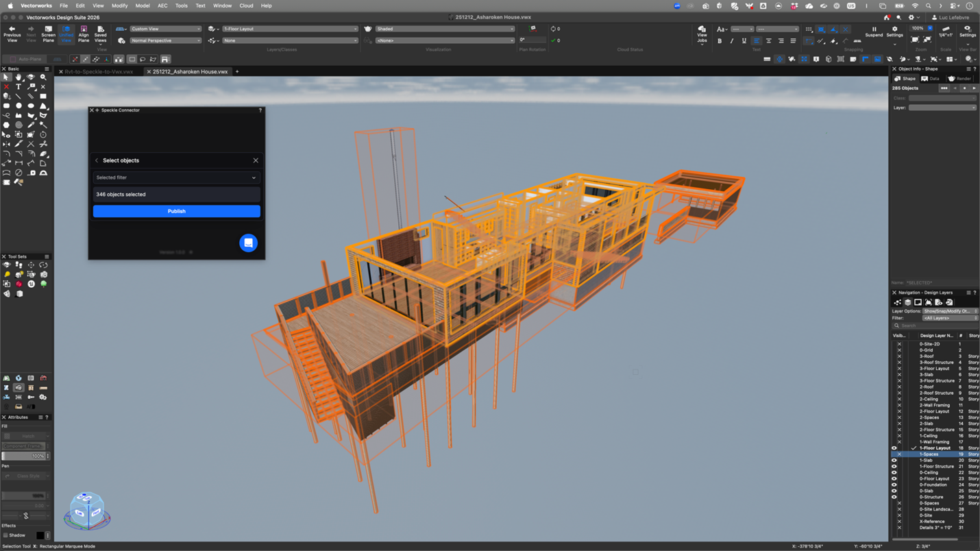Click the Wi-Fi icon in menu bar
980x551 pixels.
point(915,6)
